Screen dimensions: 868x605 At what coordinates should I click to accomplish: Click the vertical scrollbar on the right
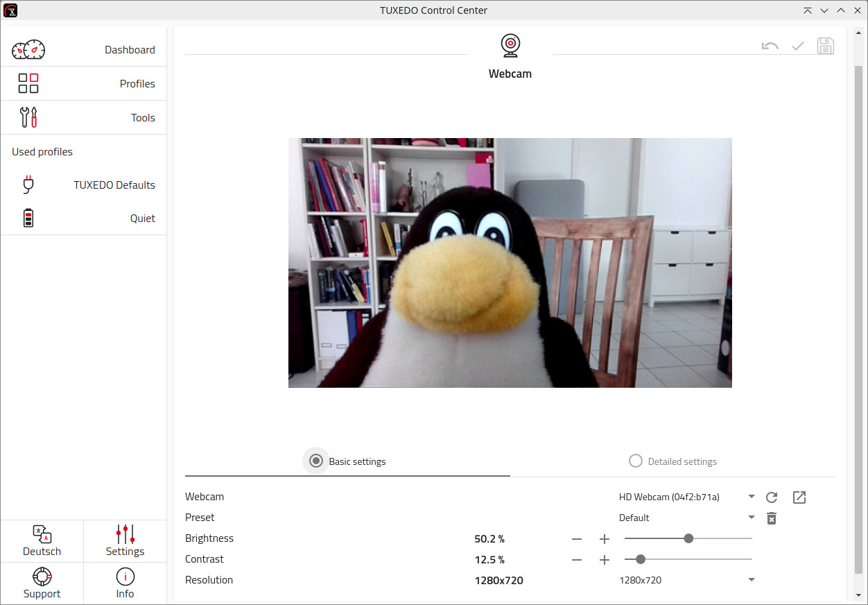(858, 321)
